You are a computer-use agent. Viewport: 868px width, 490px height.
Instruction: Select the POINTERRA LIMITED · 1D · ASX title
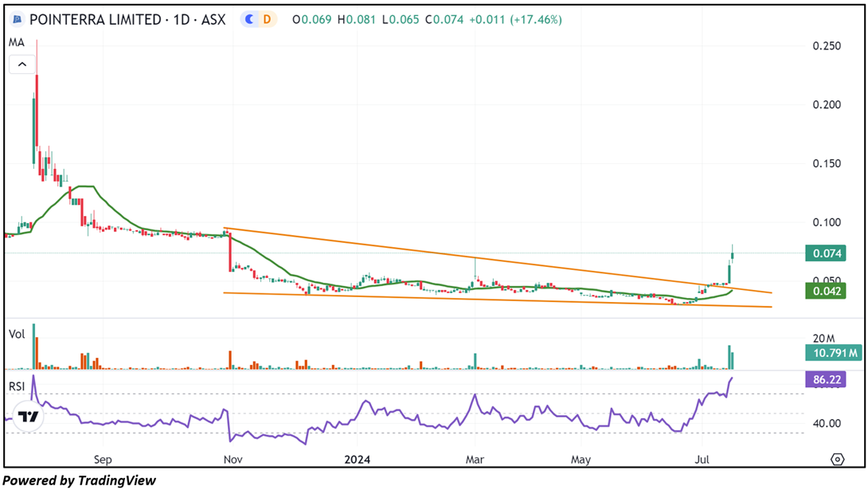[127, 20]
